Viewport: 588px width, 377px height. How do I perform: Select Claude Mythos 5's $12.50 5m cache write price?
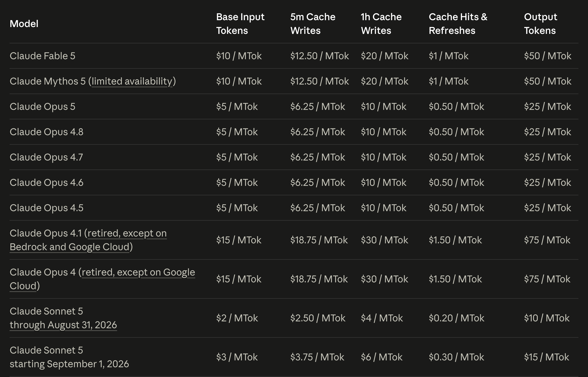319,81
